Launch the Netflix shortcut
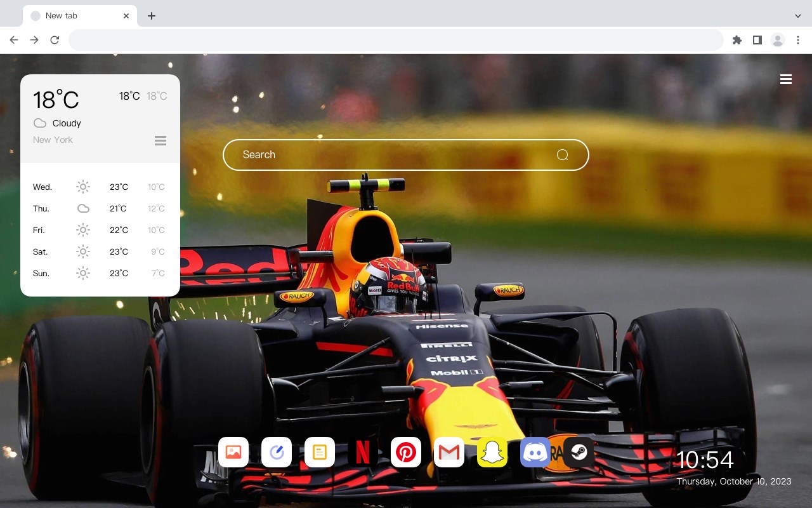 pos(363,452)
